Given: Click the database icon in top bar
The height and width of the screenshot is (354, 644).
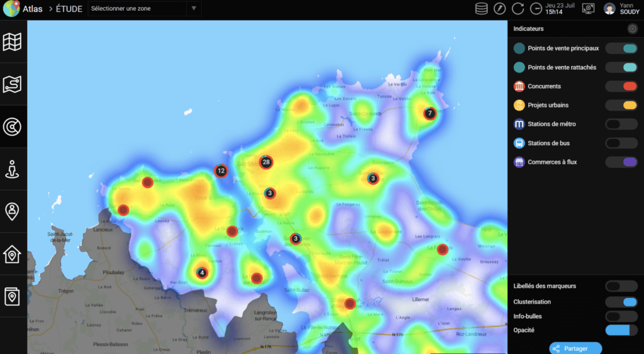Looking at the screenshot, I should coord(481,8).
